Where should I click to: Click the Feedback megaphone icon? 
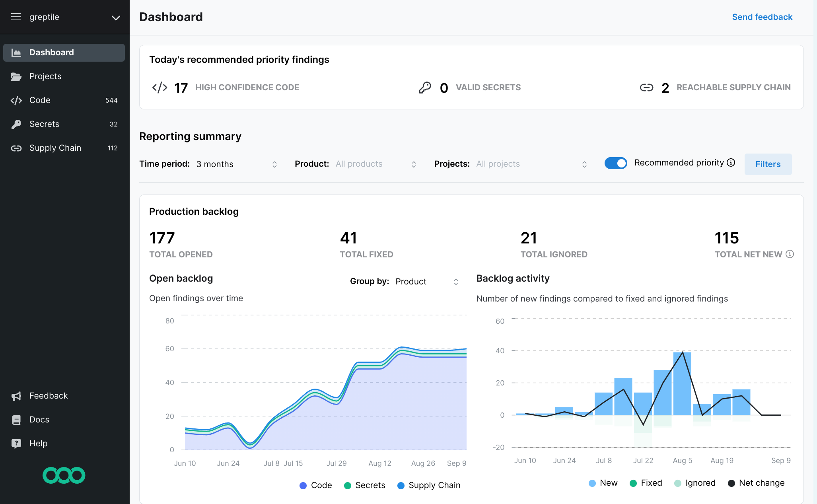click(16, 395)
